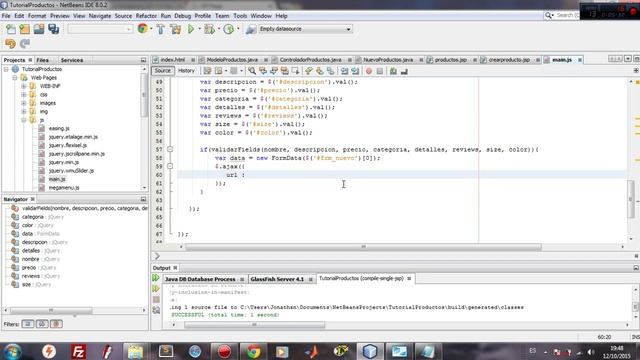640x360 pixels.
Task: Click the Find Next Occurrence icon in editor toolbar
Action: point(273,71)
